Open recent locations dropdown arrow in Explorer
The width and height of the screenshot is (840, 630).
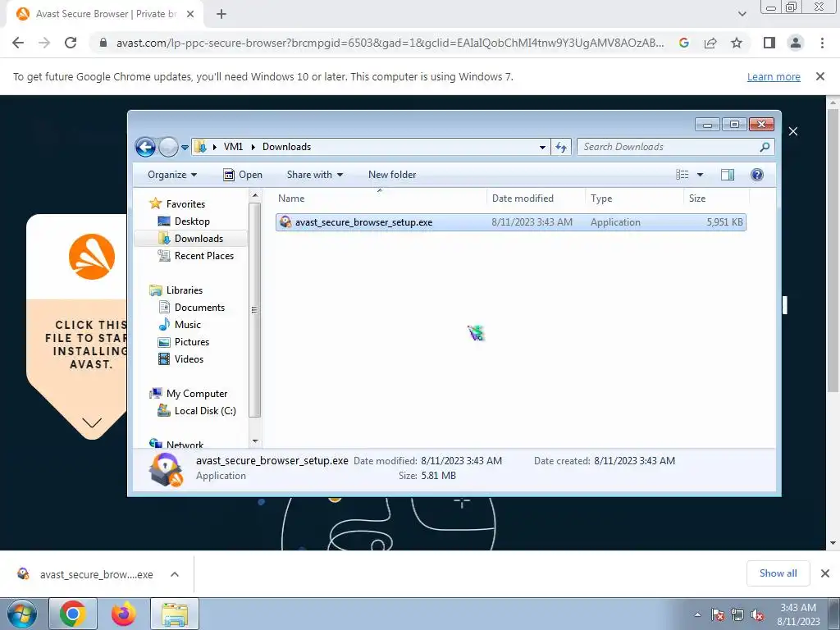[185, 148]
